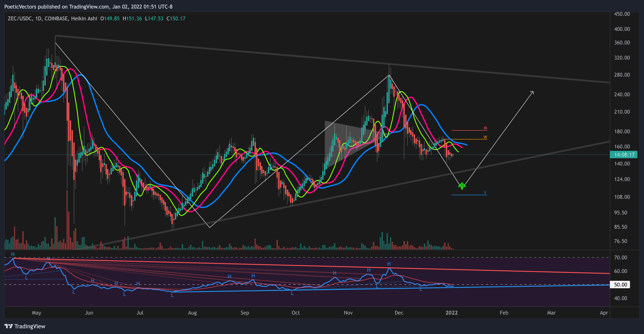Click the Apr label on time axis

coord(604,313)
